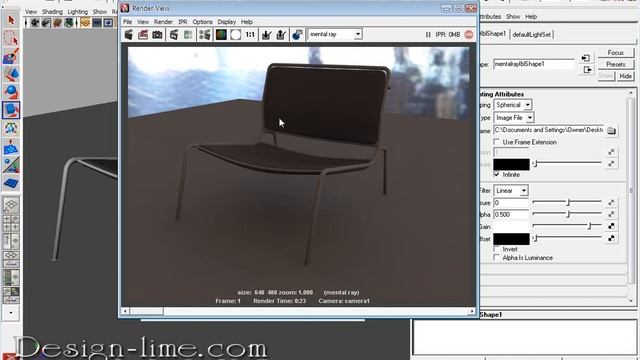The height and width of the screenshot is (360, 640).
Task: Click the Remove image upload arrow icon
Action: (x=281, y=35)
